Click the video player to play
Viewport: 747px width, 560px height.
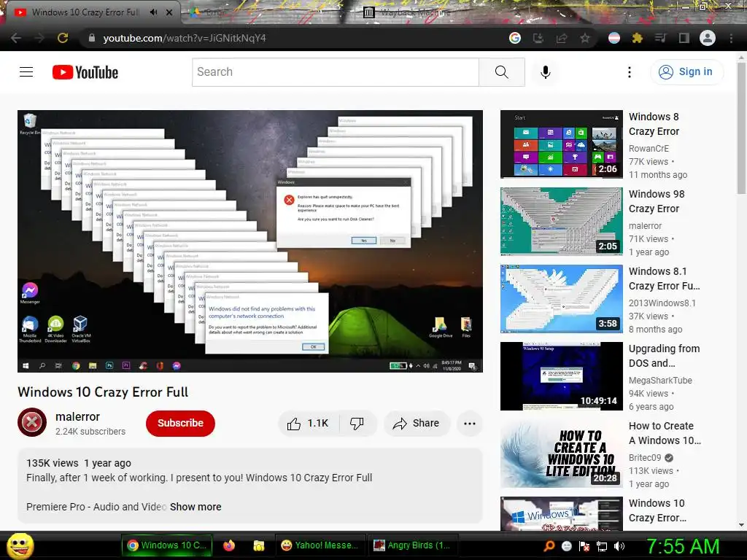pyautogui.click(x=250, y=241)
